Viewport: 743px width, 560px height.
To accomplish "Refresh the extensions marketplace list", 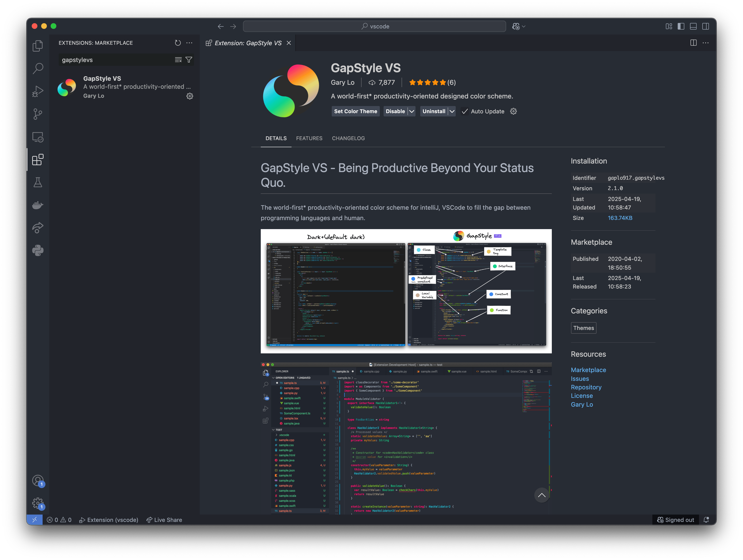I will pyautogui.click(x=178, y=43).
